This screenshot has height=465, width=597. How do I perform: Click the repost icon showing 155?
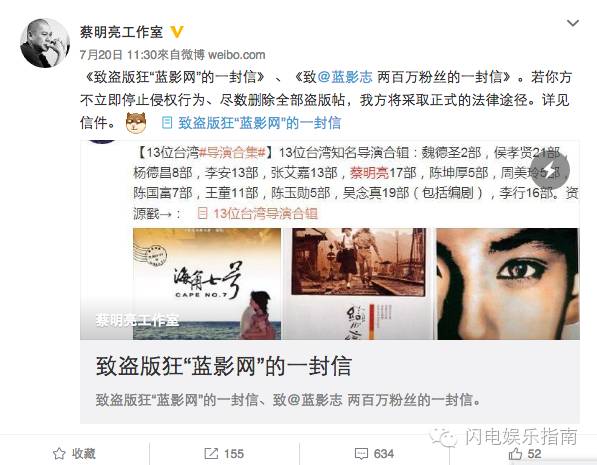pyautogui.click(x=224, y=454)
